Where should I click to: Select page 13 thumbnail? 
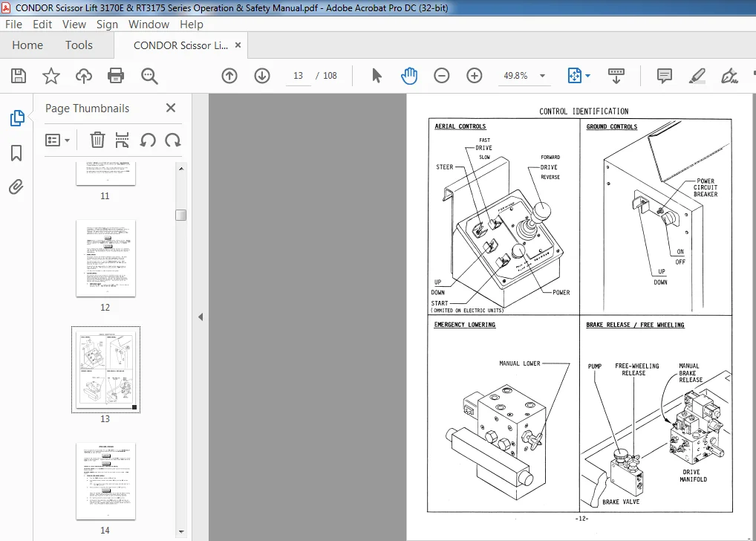[105, 369]
